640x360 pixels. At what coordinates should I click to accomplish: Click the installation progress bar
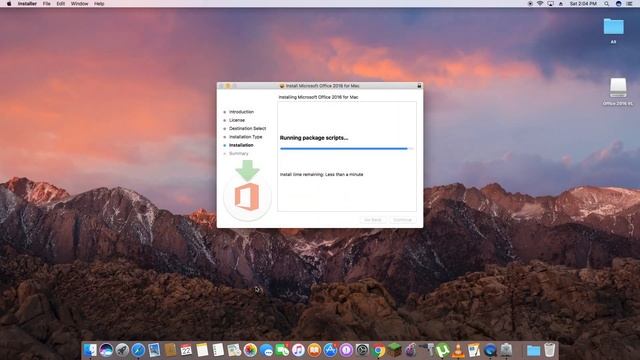pyautogui.click(x=347, y=149)
